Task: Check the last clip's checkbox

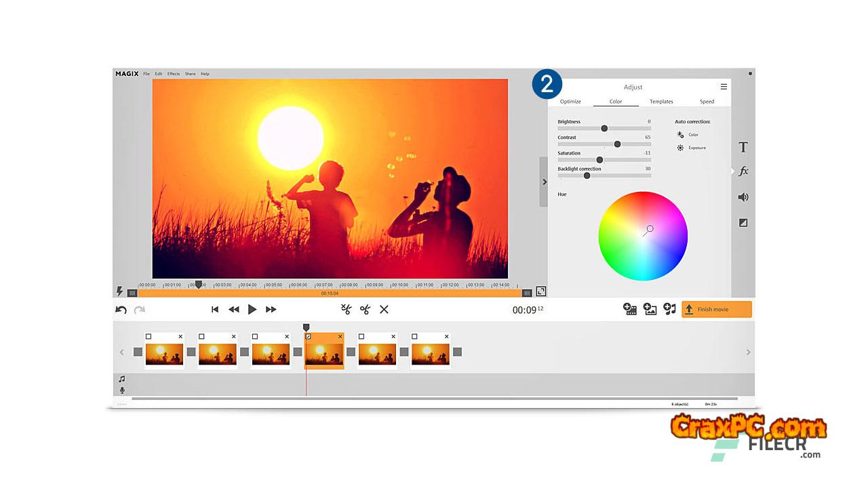Action: coord(415,336)
